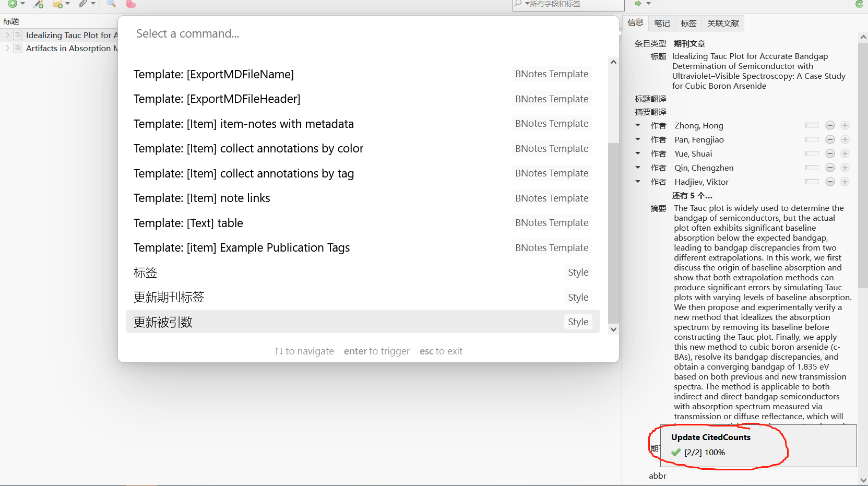Click 还有 5 个 to show more authors
The image size is (868, 486).
693,195
